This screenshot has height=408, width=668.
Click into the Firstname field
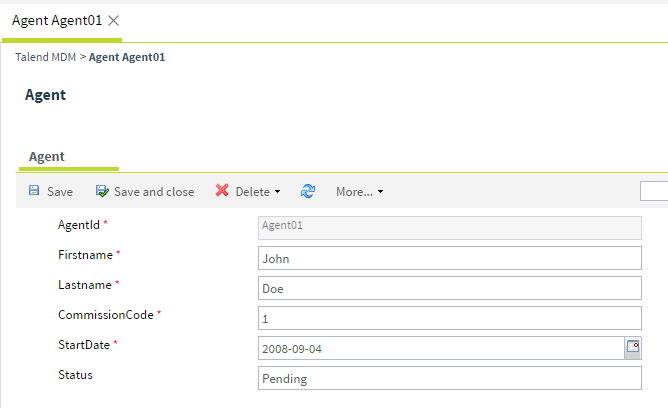pyautogui.click(x=449, y=258)
